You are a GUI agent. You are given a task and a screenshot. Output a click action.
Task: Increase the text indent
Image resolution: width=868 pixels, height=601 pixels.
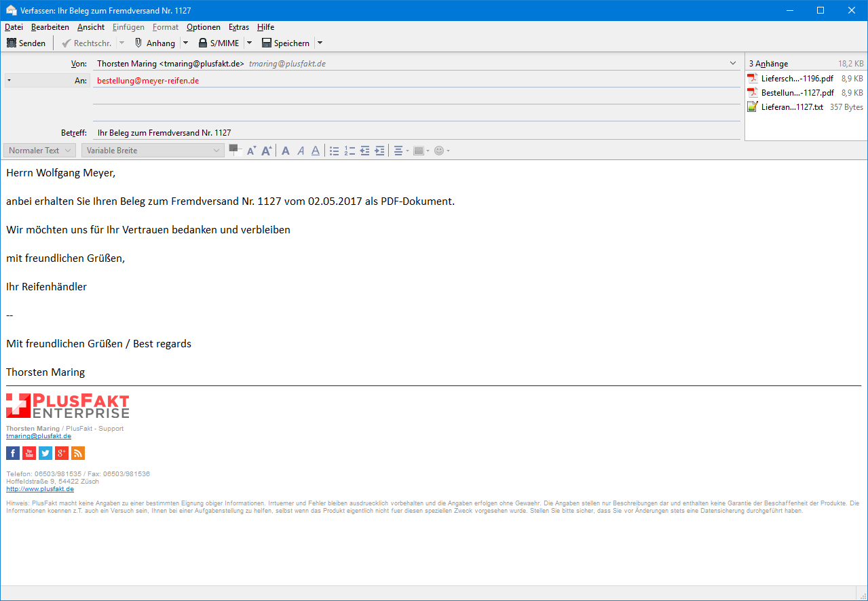379,151
